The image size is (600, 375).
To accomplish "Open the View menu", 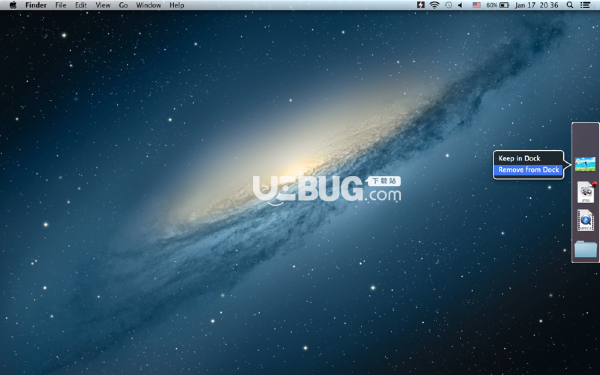I will [103, 5].
